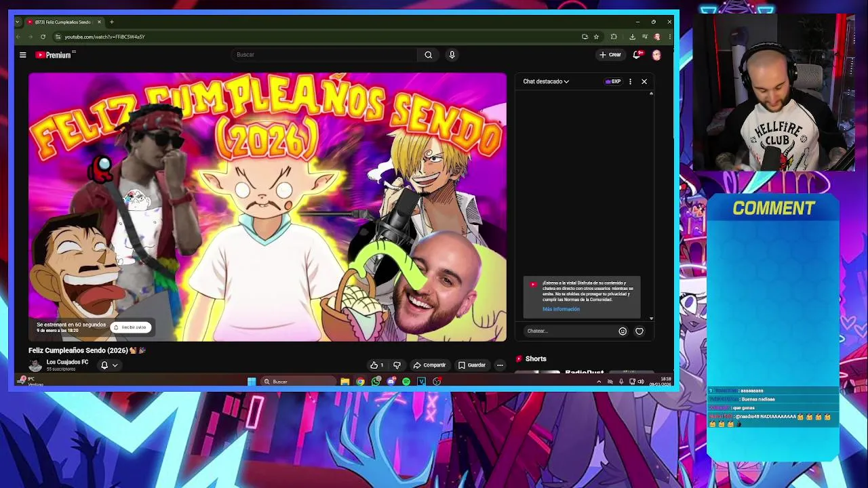This screenshot has width=868, height=488.
Task: View site information icon in address bar
Action: pyautogui.click(x=58, y=37)
